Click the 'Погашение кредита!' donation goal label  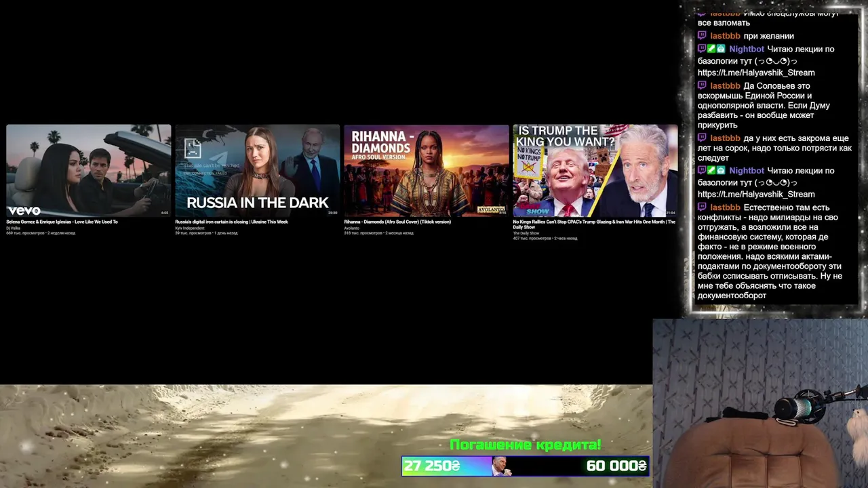(526, 445)
